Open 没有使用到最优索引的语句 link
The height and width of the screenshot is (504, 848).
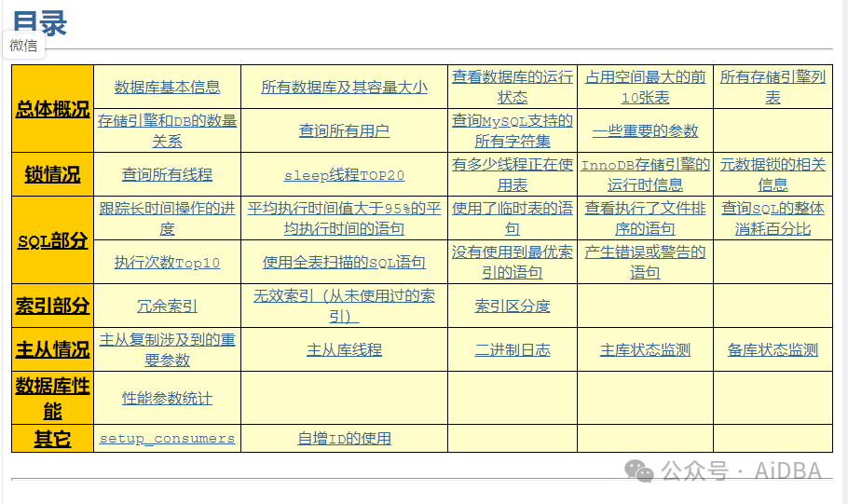pyautogui.click(x=513, y=263)
